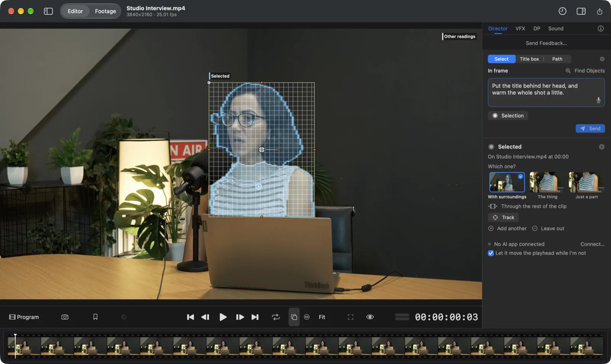Click the bookmark marker icon
This screenshot has height=364, width=611.
(95, 317)
